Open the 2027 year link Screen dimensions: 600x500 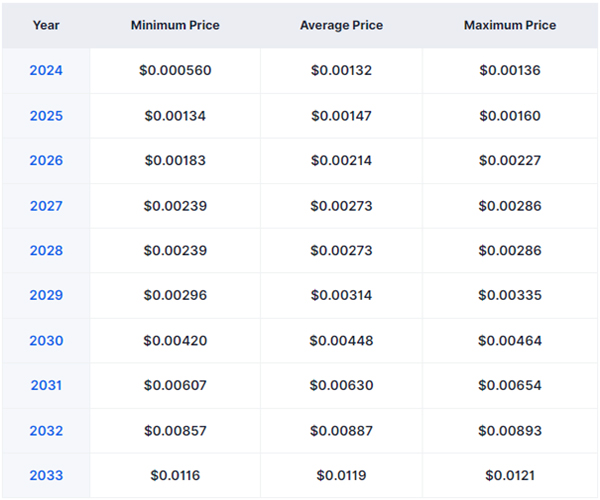46,206
